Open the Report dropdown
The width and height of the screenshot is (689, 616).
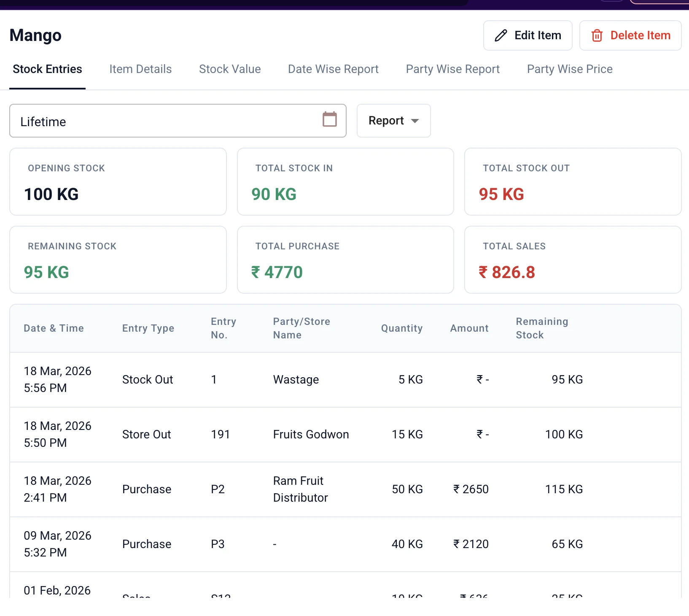(x=393, y=121)
